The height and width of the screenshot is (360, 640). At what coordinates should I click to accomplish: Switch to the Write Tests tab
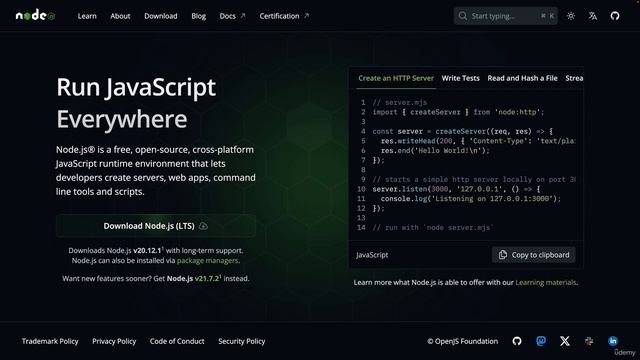pyautogui.click(x=460, y=78)
